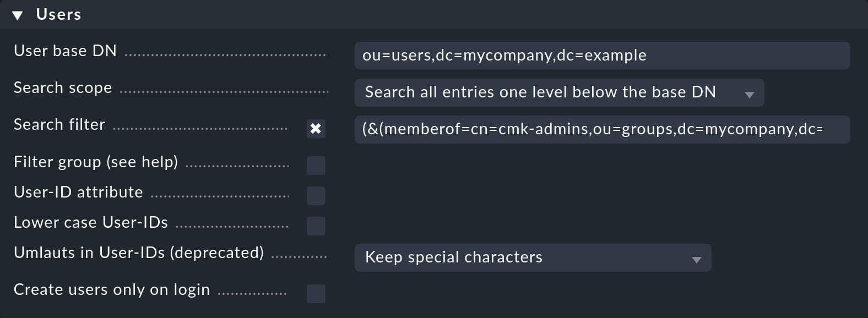This screenshot has height=318, width=868.
Task: Select the Search filter text field
Action: pyautogui.click(x=600, y=129)
